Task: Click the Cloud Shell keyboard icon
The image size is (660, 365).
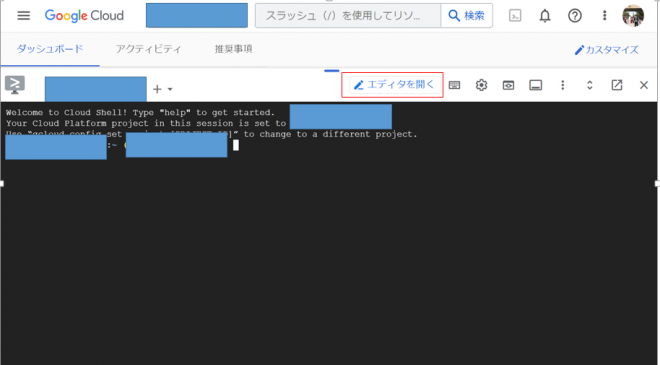Action: [454, 85]
